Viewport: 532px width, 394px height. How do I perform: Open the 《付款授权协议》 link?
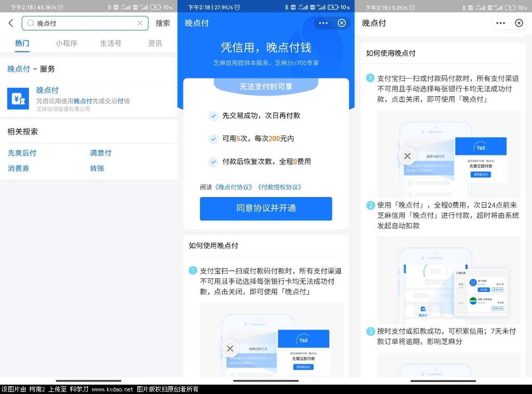(x=280, y=187)
